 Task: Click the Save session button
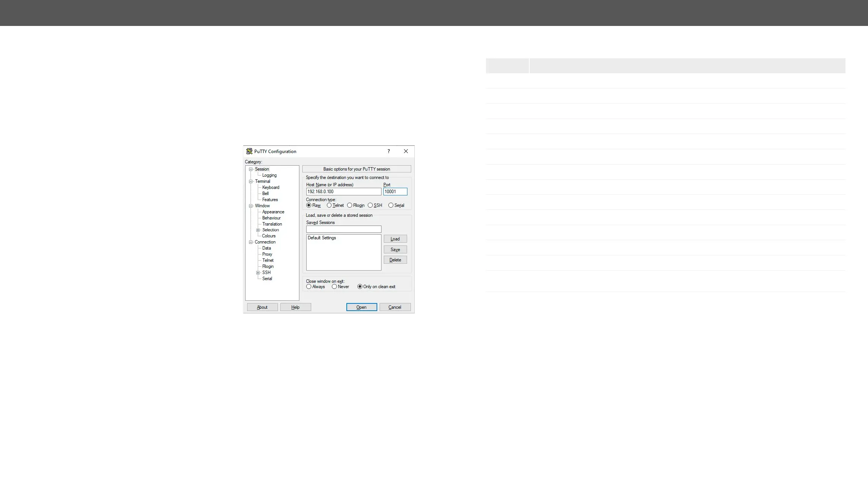395,250
